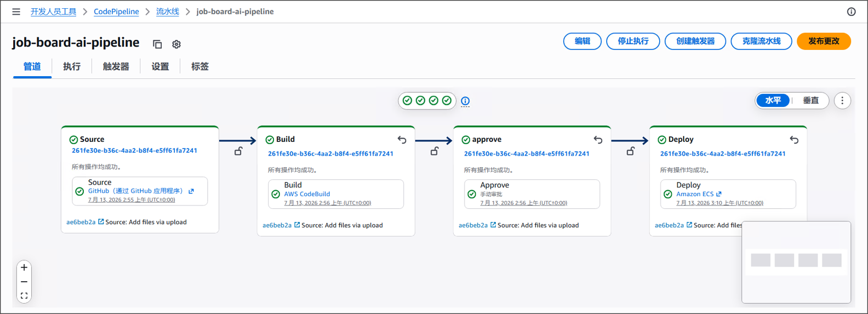Copy the pipeline name job-board-ai-pipeline
The height and width of the screenshot is (314, 868).
click(157, 44)
